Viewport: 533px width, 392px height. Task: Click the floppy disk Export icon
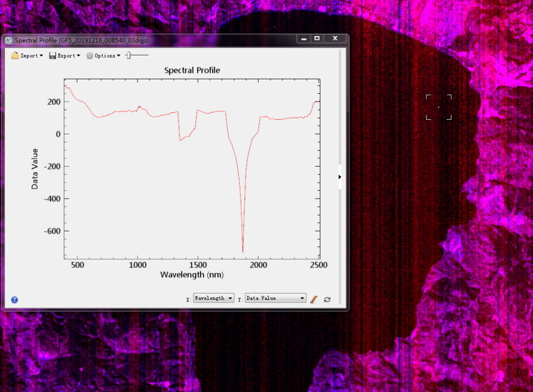point(53,55)
